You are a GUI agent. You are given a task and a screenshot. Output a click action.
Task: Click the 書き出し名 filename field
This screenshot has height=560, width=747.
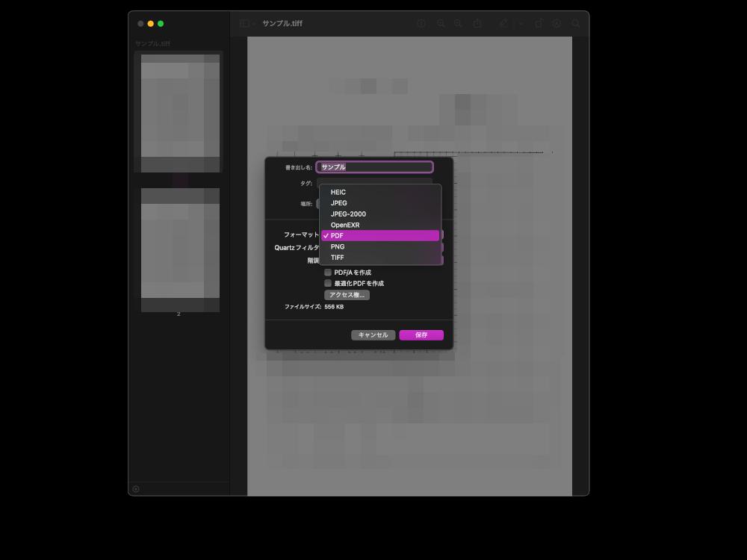click(374, 167)
